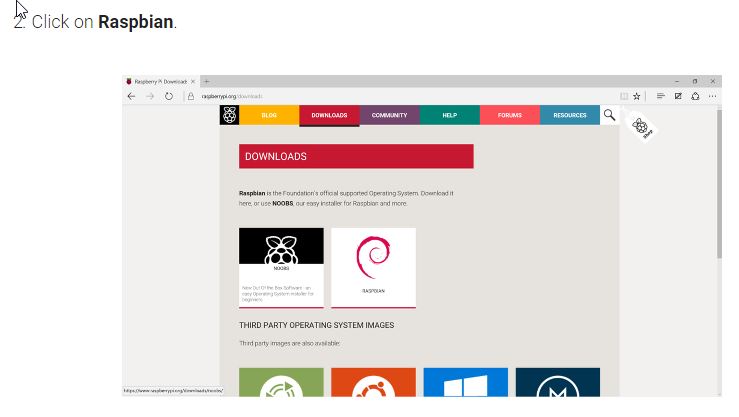Screen dimensions: 739x417
Task: Open the COMMUNITY navigation tab
Action: coord(389,115)
